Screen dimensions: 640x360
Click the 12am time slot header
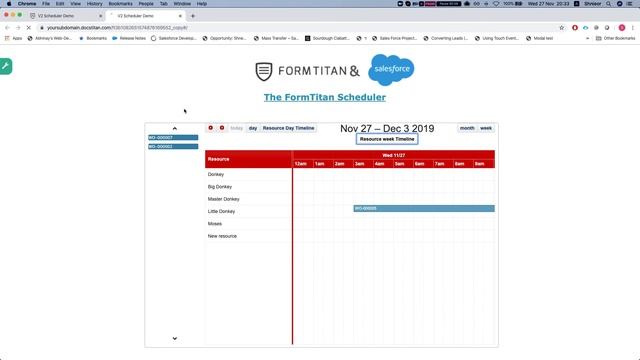pos(303,164)
